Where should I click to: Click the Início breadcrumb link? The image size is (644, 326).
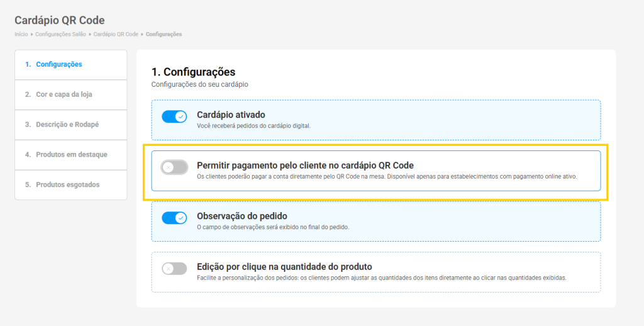(21, 34)
